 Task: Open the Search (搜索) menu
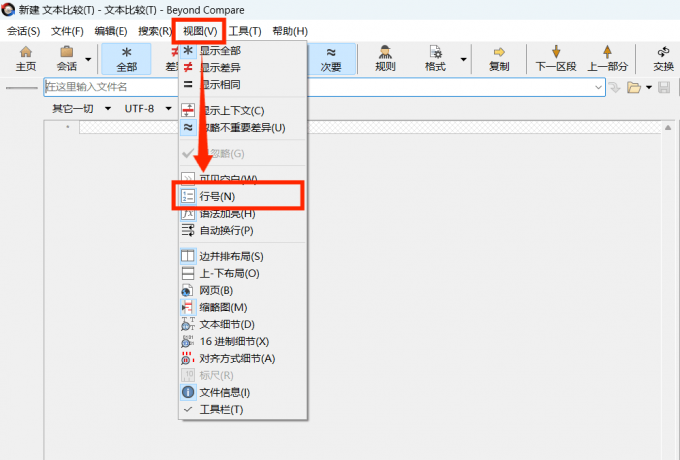(155, 31)
